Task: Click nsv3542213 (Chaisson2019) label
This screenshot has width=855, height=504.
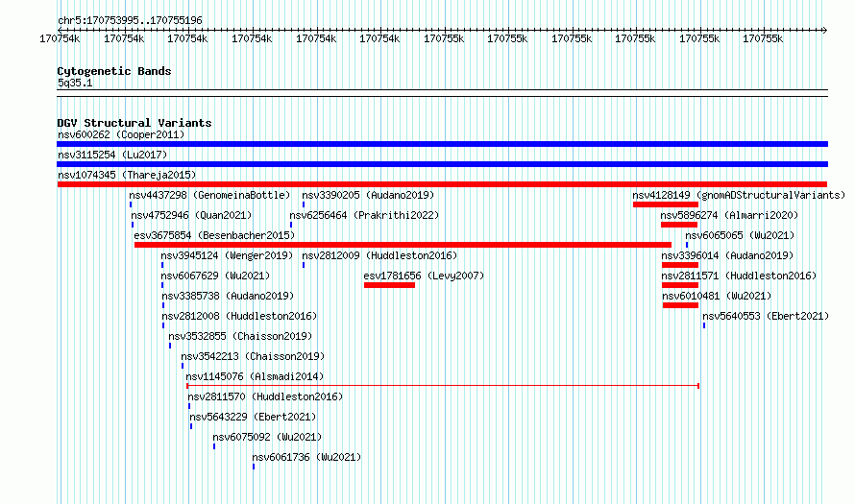Action: pos(253,356)
